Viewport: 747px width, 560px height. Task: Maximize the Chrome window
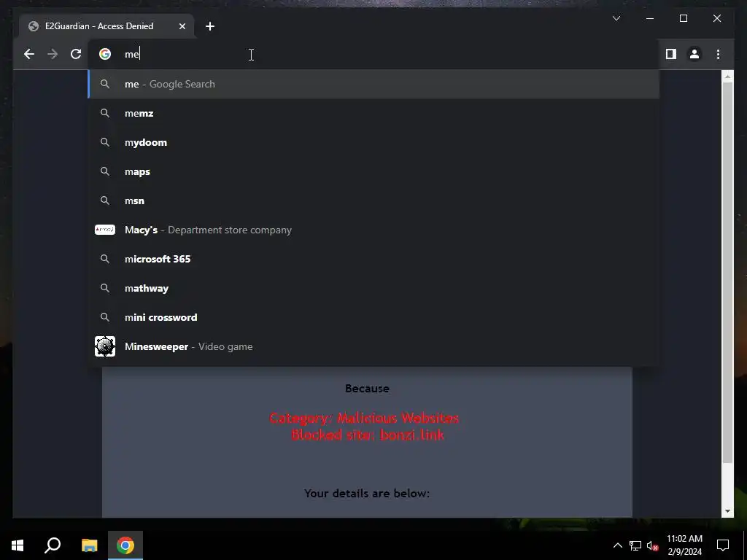683,18
